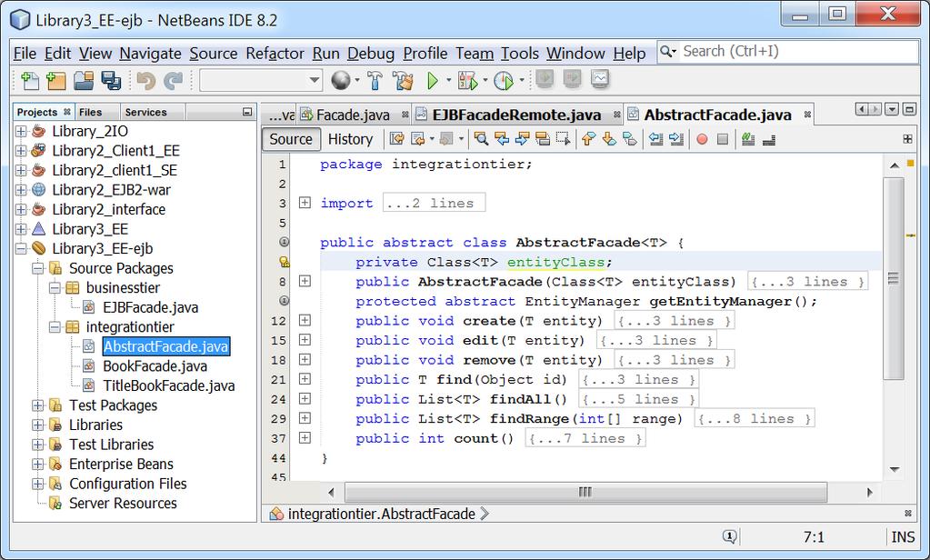The width and height of the screenshot is (930, 560).
Task: Select BookFacade.java in project tree
Action: (x=155, y=366)
